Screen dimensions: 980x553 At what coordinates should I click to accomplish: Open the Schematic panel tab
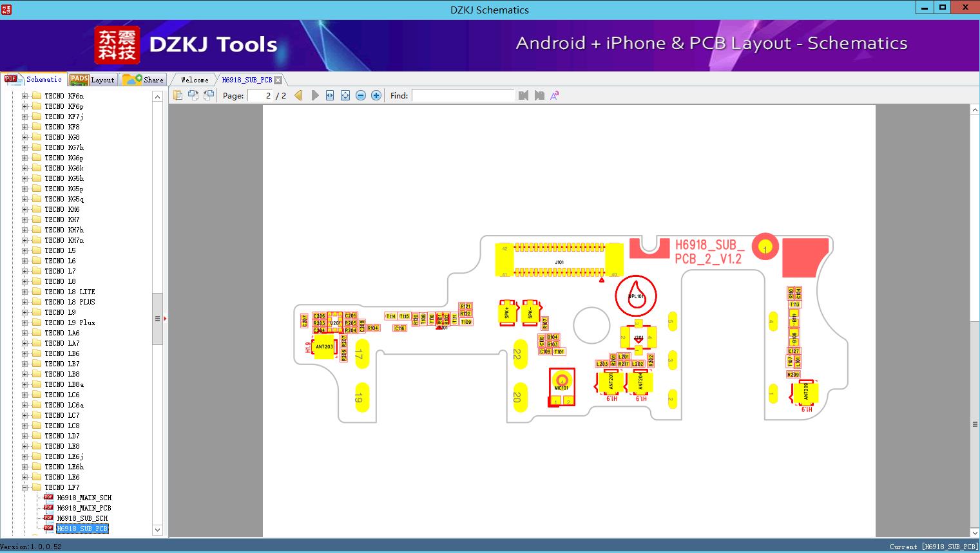click(x=34, y=79)
